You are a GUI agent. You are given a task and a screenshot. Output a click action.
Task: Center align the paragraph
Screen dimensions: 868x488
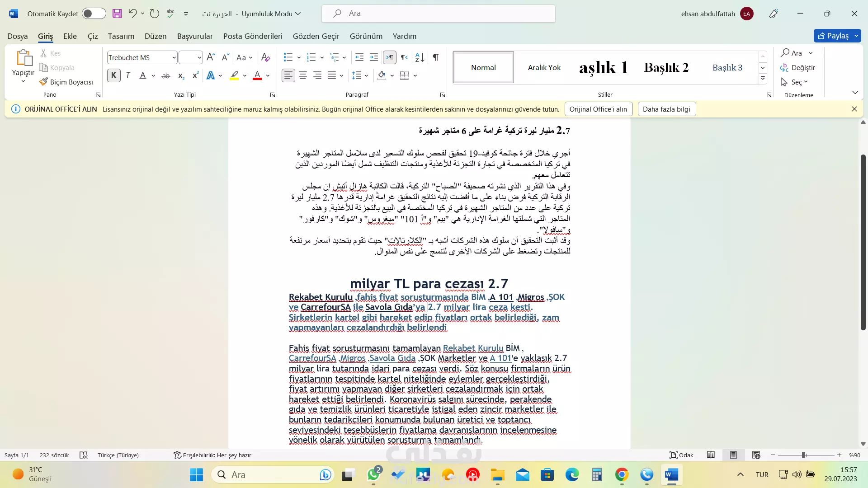(x=303, y=75)
